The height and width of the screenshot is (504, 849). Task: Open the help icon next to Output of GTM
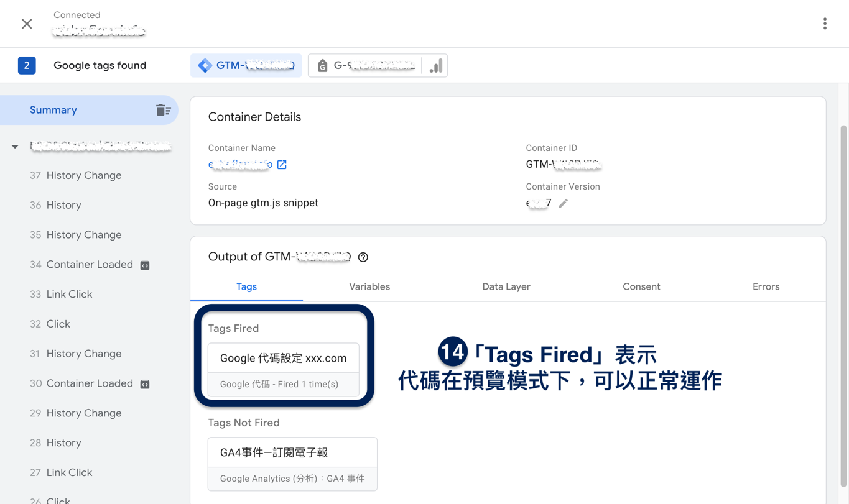click(363, 257)
